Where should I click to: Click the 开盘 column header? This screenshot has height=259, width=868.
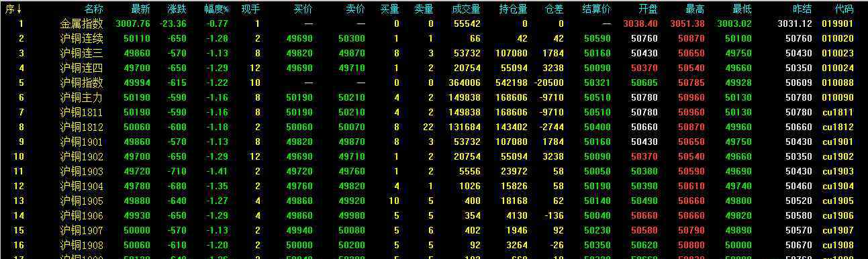(x=648, y=9)
